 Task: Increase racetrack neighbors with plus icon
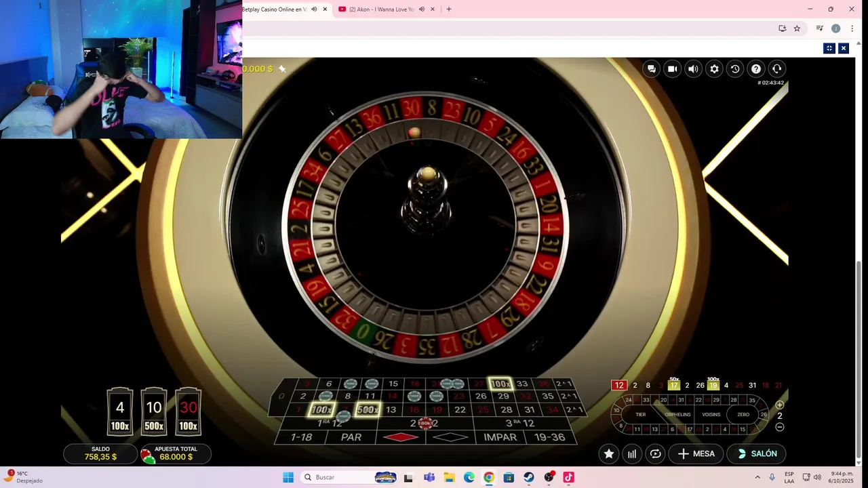click(780, 405)
